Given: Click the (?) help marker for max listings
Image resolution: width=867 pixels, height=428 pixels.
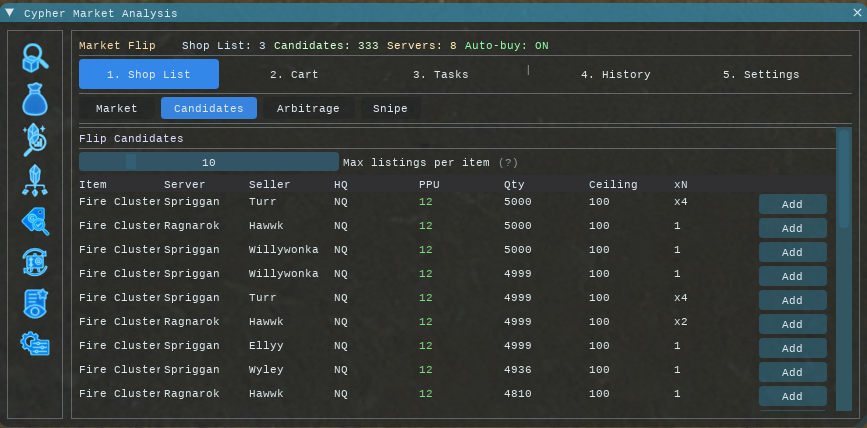Looking at the screenshot, I should point(508,163).
